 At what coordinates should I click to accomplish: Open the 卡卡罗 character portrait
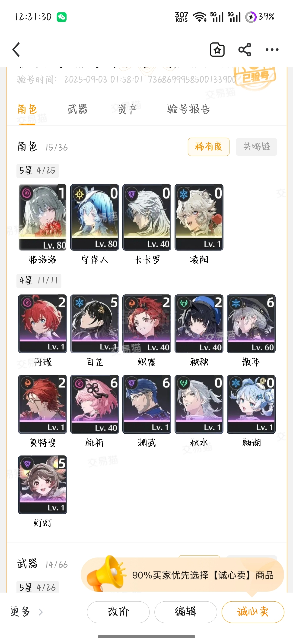coord(147,217)
